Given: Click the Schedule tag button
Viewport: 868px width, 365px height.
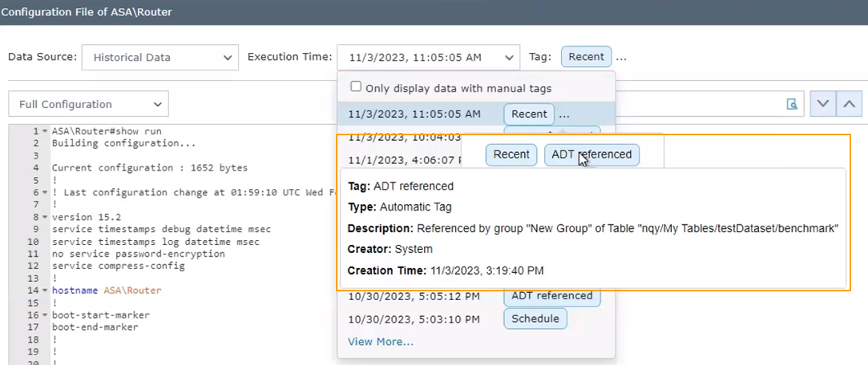Looking at the screenshot, I should [x=535, y=319].
